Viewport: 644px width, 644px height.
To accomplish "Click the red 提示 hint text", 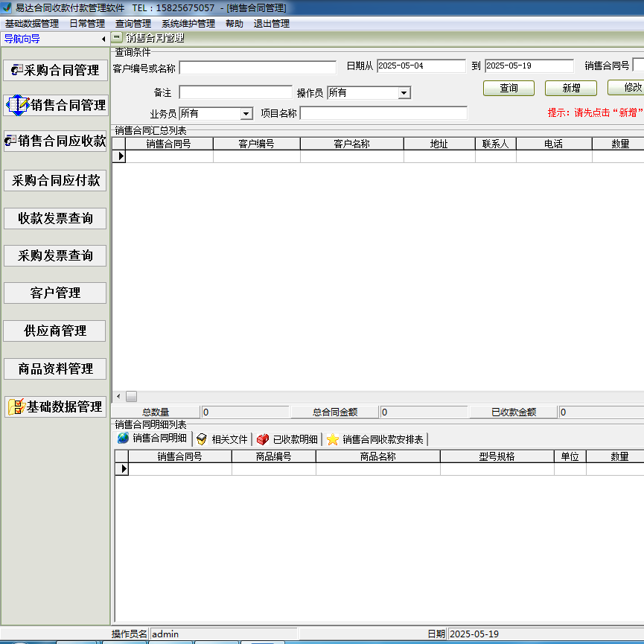I will [595, 112].
